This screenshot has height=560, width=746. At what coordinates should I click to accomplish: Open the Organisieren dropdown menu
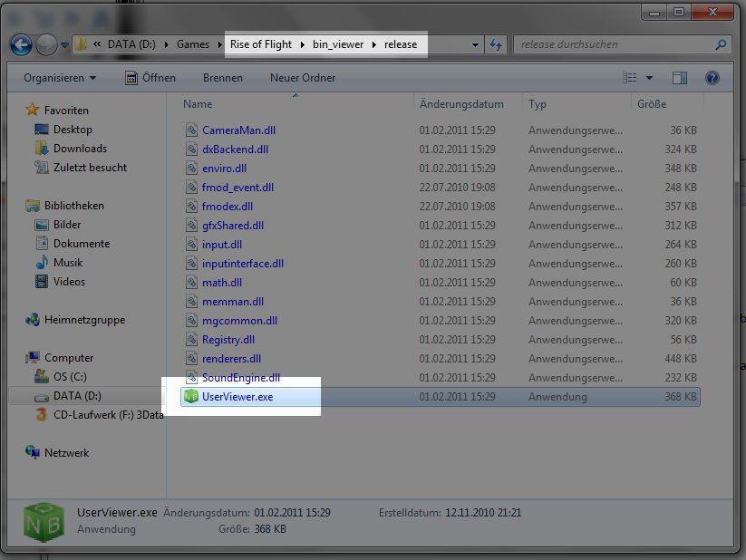[54, 78]
